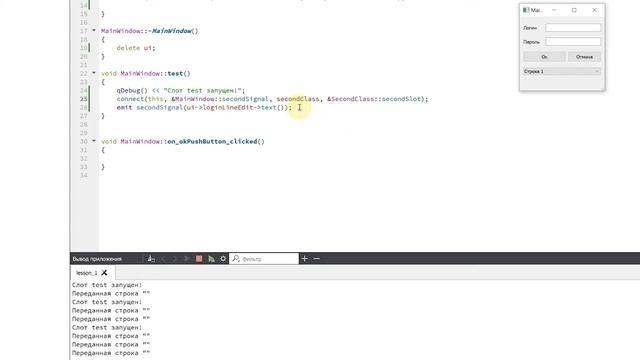
Task: Click line number 25 in the gutter
Action: point(84,99)
